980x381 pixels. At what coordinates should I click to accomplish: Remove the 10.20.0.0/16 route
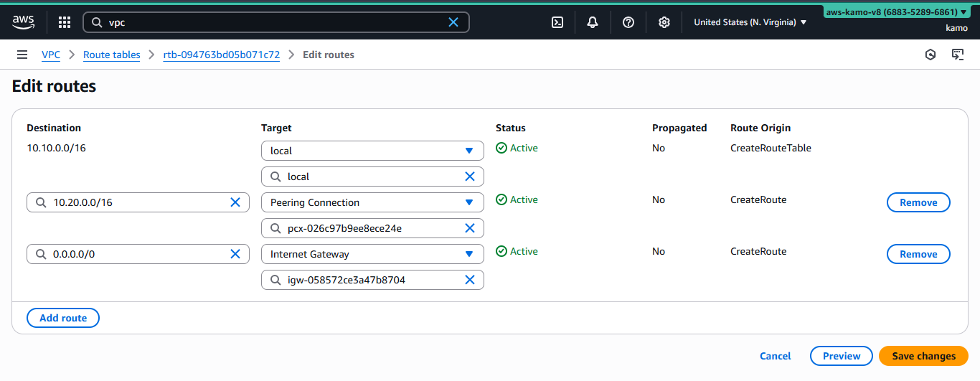tap(918, 202)
